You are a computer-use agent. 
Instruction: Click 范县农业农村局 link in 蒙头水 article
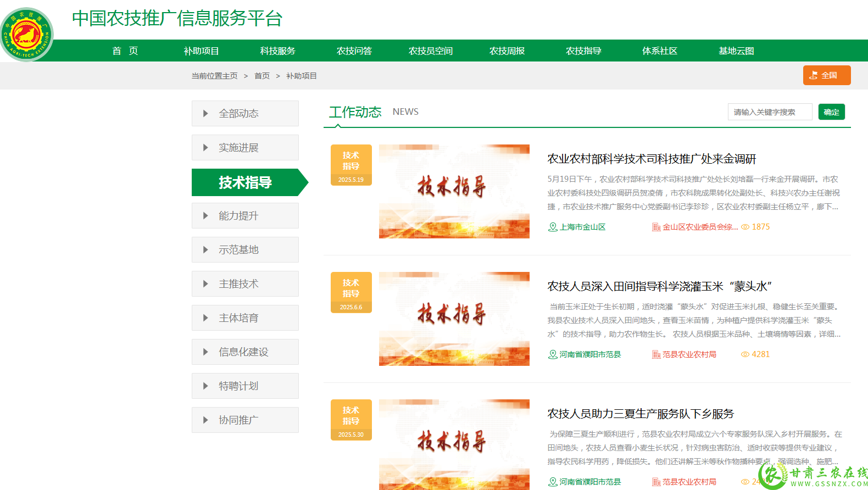coord(689,354)
